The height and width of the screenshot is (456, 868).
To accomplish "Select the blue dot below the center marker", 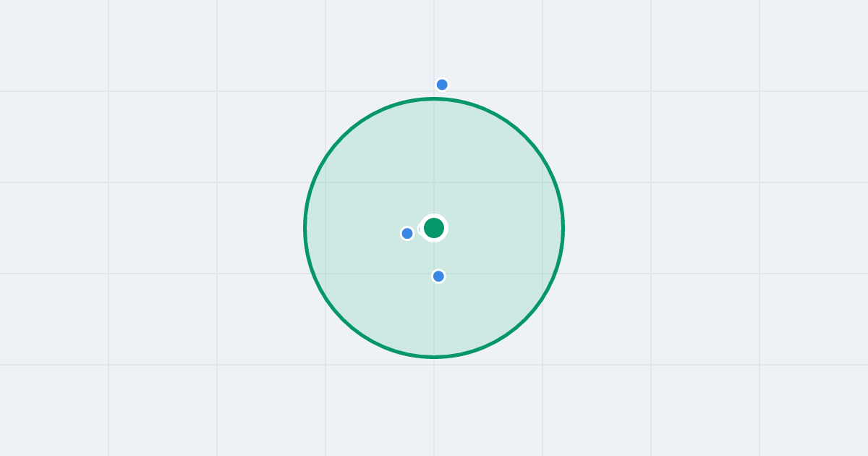I will coord(438,276).
